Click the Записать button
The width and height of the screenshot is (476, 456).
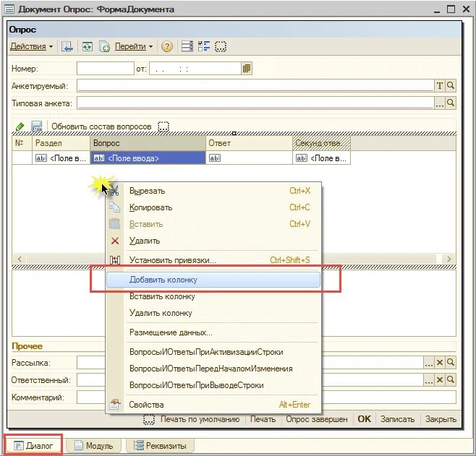(397, 419)
